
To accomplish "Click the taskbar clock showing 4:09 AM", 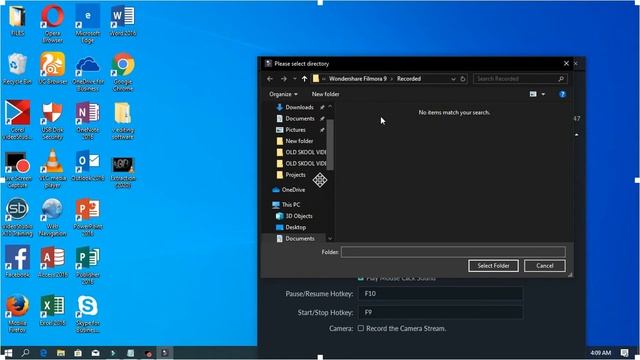I will (600, 353).
